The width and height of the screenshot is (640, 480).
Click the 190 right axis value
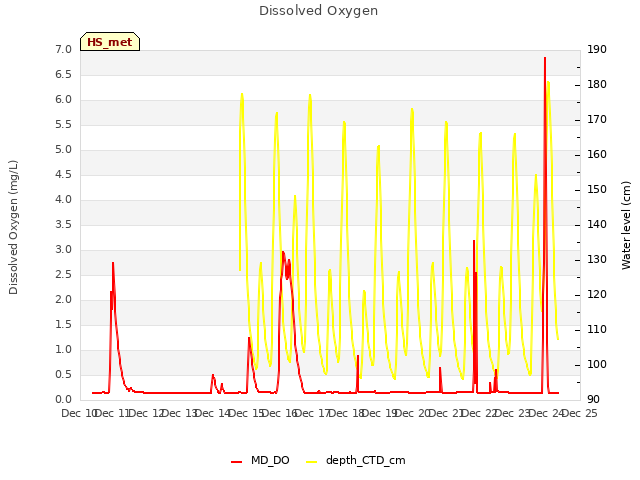point(597,49)
